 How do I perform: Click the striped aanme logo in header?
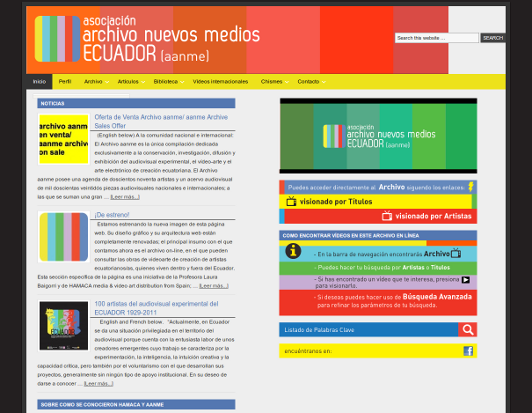pos(57,39)
